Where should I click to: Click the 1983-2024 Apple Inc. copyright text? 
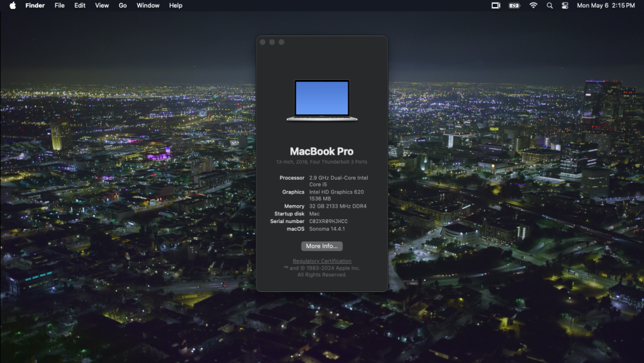pos(321,268)
